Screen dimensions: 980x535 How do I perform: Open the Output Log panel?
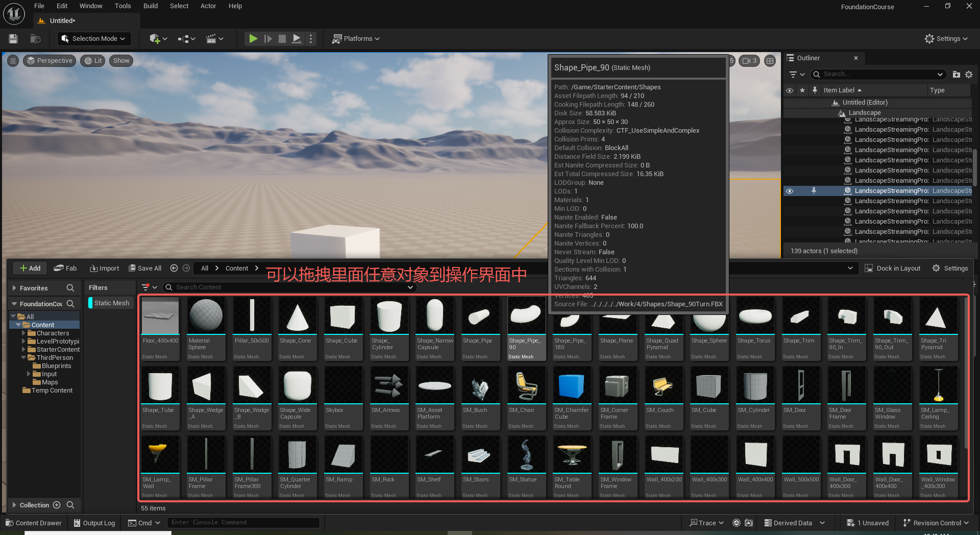[x=94, y=523]
